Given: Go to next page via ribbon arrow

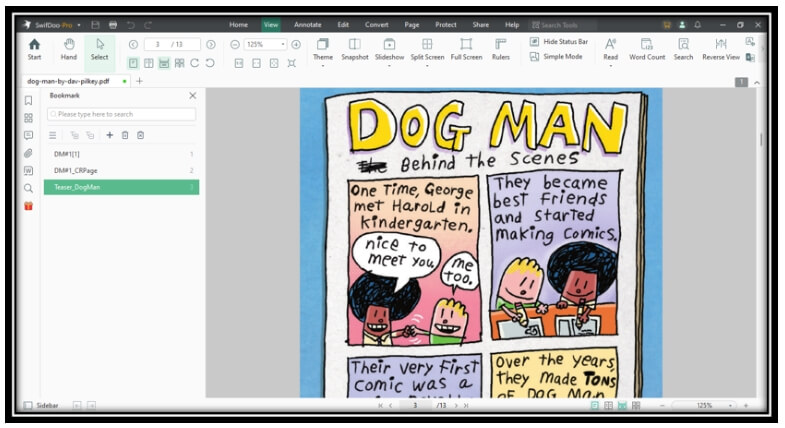Looking at the screenshot, I should pyautogui.click(x=211, y=45).
